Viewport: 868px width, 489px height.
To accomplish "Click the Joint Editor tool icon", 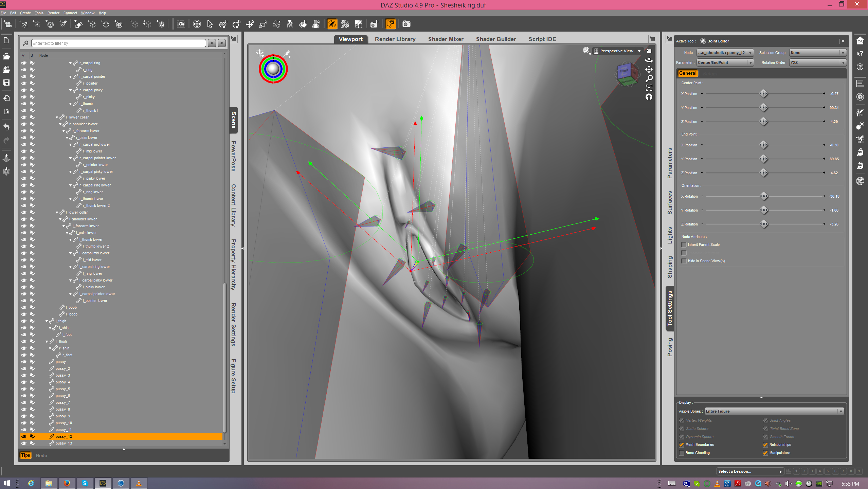I will click(332, 24).
